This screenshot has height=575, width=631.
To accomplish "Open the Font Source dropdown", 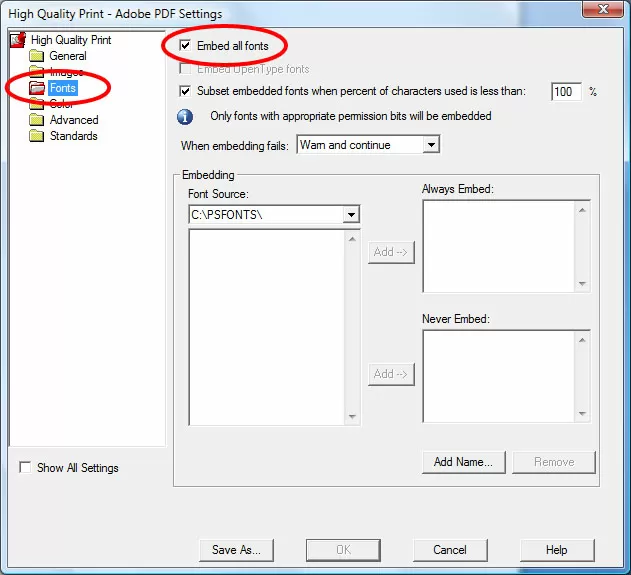I will [351, 215].
